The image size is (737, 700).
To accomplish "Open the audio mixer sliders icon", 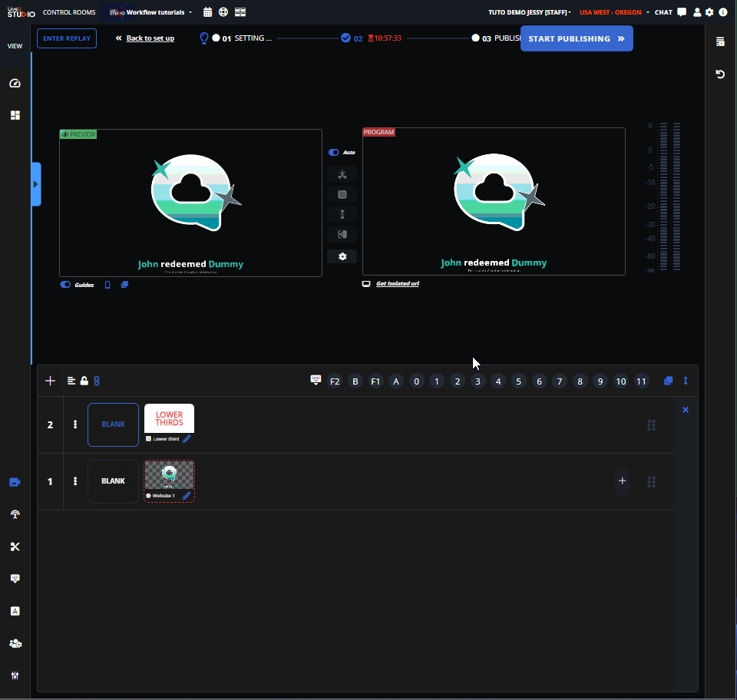I will pos(15,675).
